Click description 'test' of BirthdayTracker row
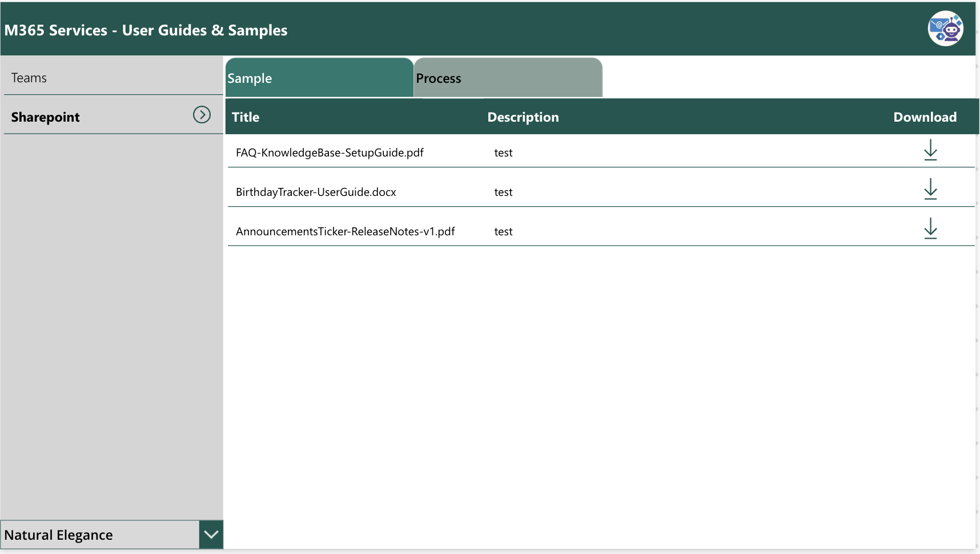The image size is (980, 554). click(x=503, y=192)
